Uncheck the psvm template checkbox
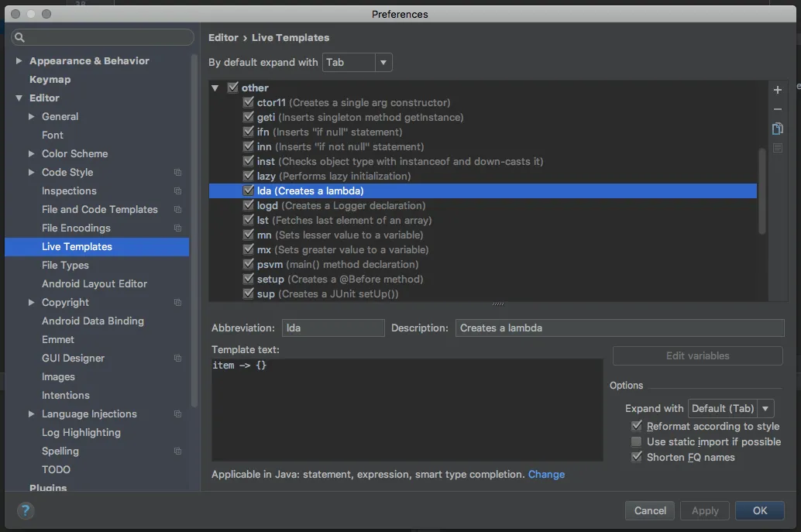801x532 pixels. 248,264
